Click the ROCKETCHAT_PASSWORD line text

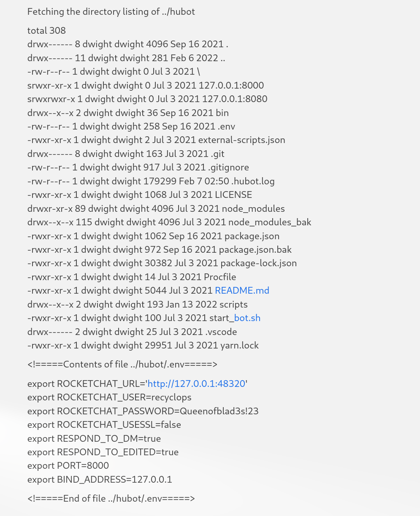143,411
